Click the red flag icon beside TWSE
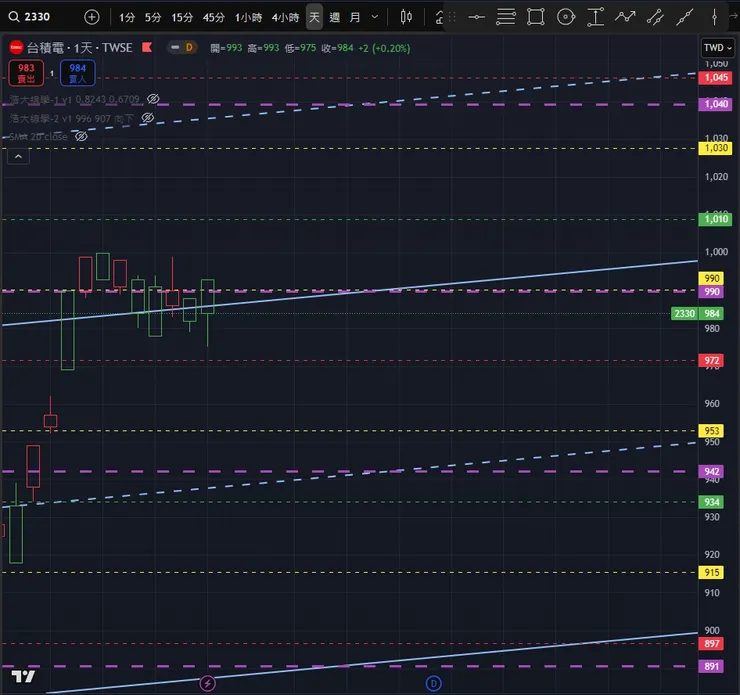 [147, 47]
